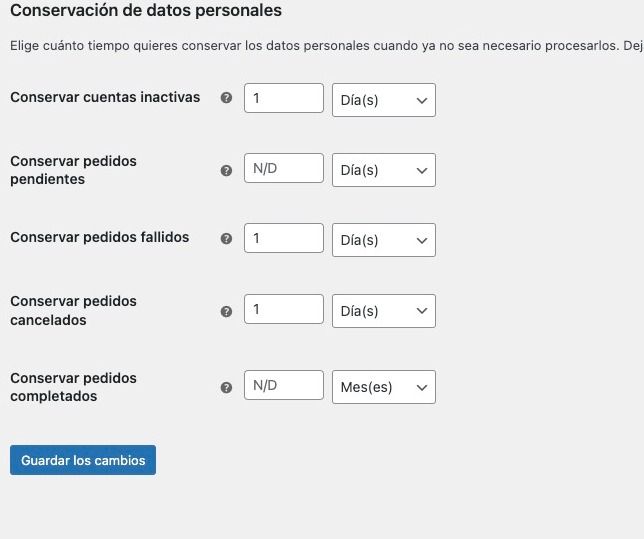Click help icon for Conservar cuentas inactivas
The width and height of the screenshot is (644, 539).
pos(226,98)
